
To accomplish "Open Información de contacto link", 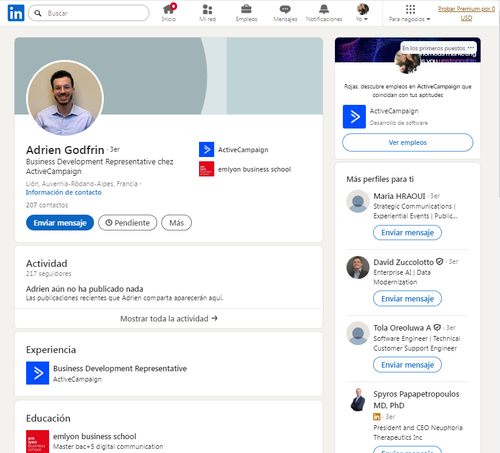I will (x=64, y=192).
